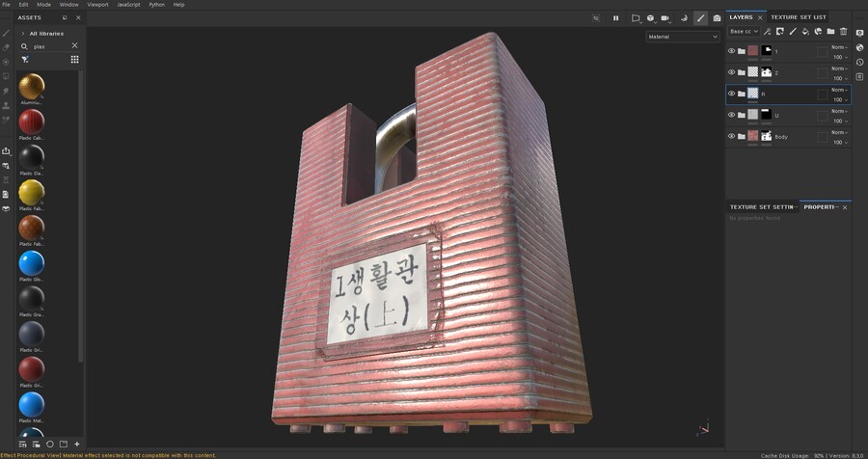Switch to rendering mode with camera icon
The height and width of the screenshot is (459, 868).
click(717, 18)
